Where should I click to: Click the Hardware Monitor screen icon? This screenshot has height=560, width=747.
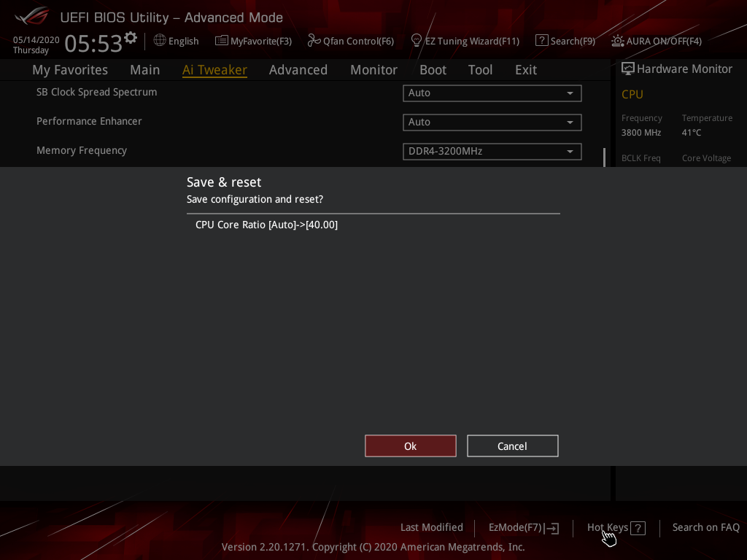[x=628, y=69]
